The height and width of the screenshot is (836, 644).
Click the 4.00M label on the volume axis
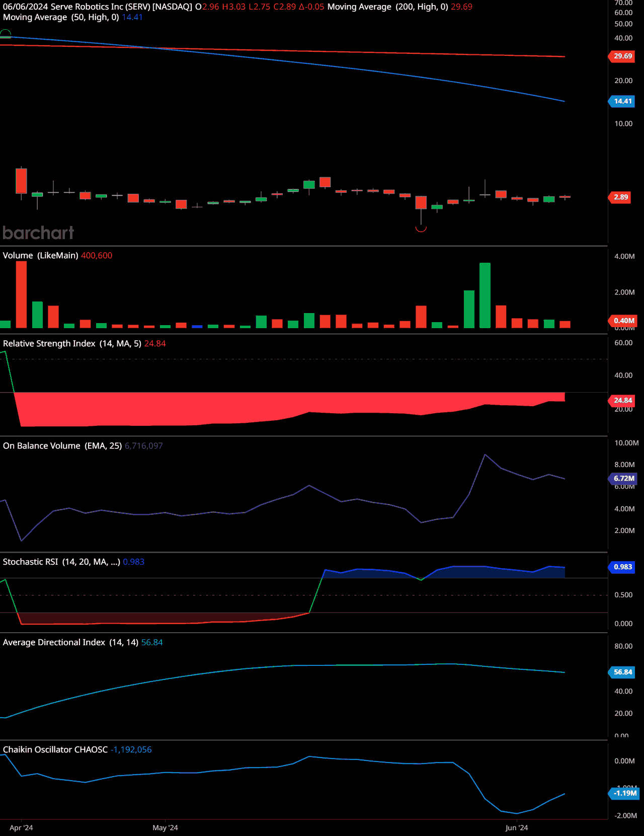pyautogui.click(x=624, y=257)
